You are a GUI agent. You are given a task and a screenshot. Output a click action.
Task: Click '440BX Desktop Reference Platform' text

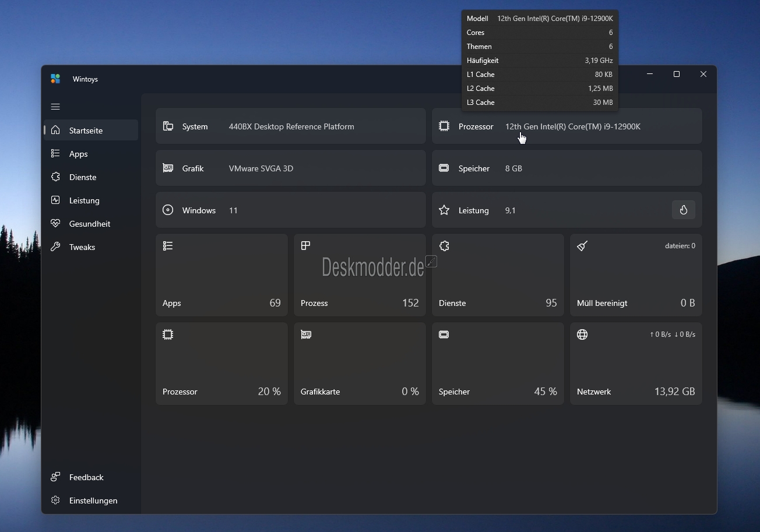pyautogui.click(x=291, y=126)
